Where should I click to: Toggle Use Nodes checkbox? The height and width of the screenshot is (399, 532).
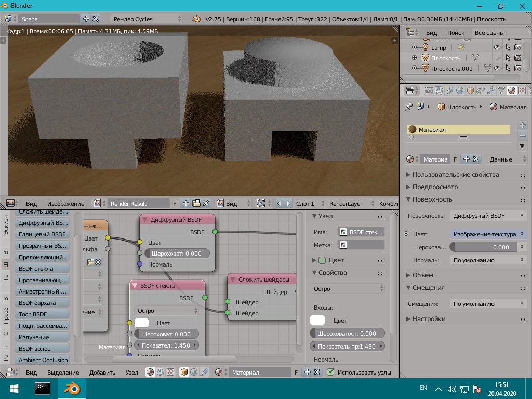pyautogui.click(x=330, y=372)
